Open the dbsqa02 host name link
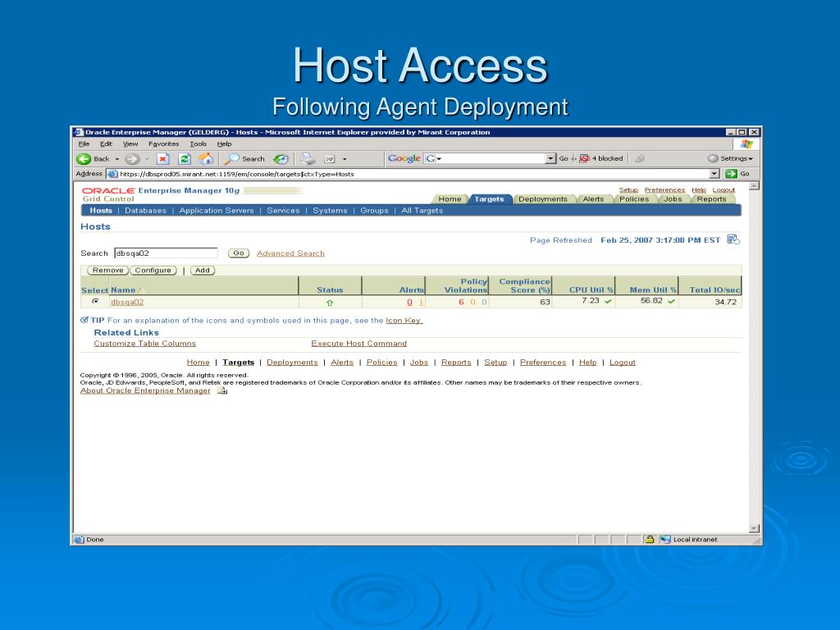 pyautogui.click(x=127, y=302)
